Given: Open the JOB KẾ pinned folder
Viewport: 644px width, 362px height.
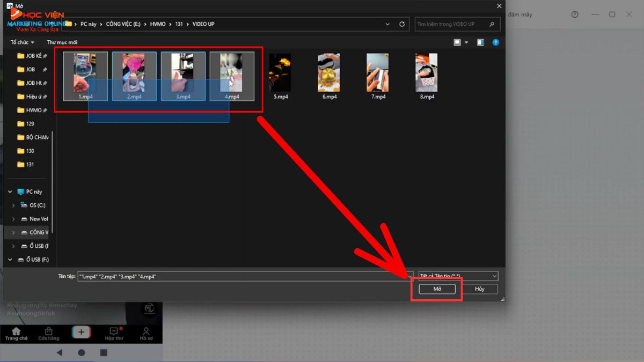Looking at the screenshot, I should point(31,56).
